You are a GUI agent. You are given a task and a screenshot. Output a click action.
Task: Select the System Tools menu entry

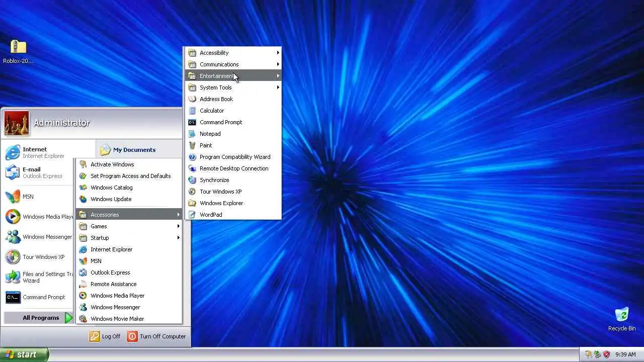[233, 87]
